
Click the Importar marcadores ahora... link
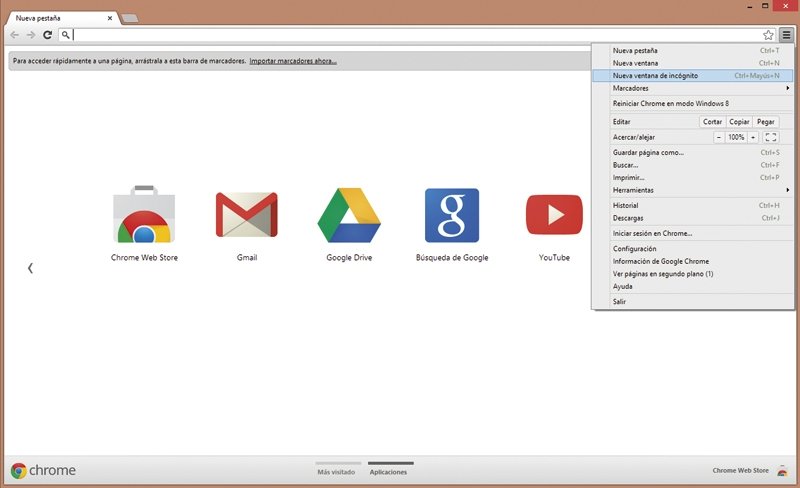click(x=293, y=61)
